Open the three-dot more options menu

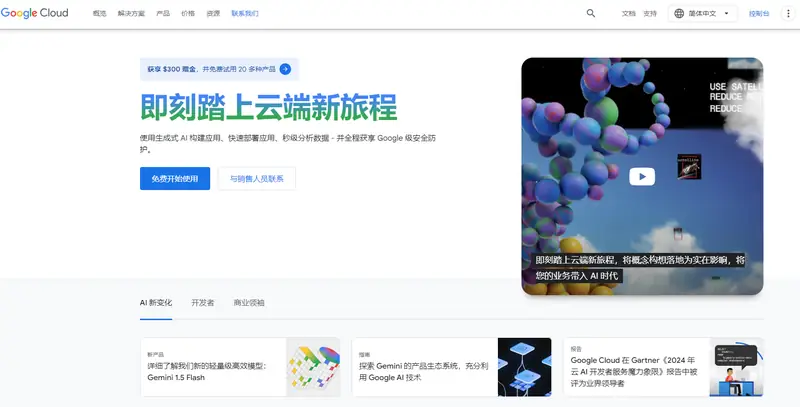pyautogui.click(x=789, y=14)
